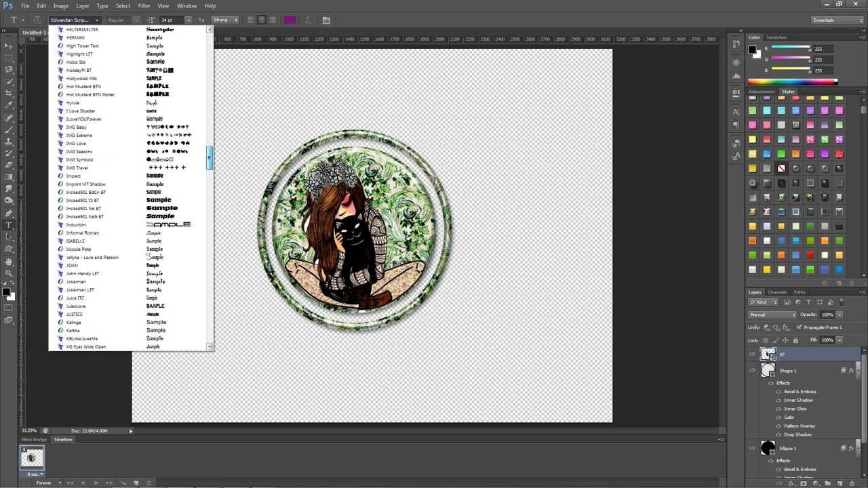Select the Clone Stamp tool

9,141
